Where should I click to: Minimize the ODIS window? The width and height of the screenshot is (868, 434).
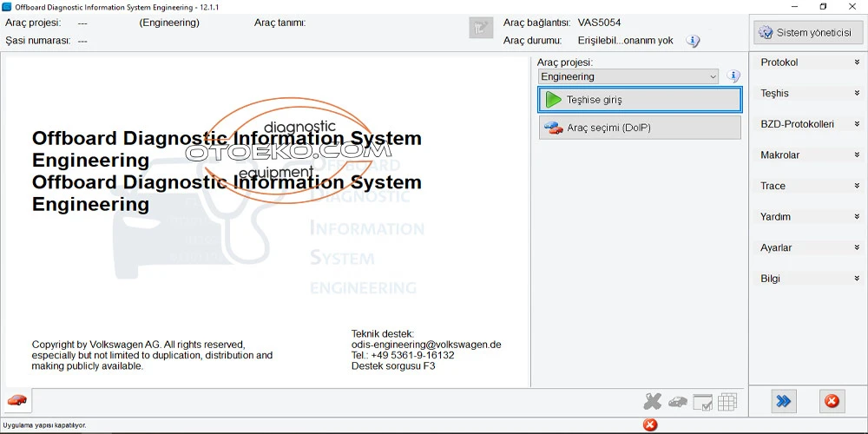[794, 7]
